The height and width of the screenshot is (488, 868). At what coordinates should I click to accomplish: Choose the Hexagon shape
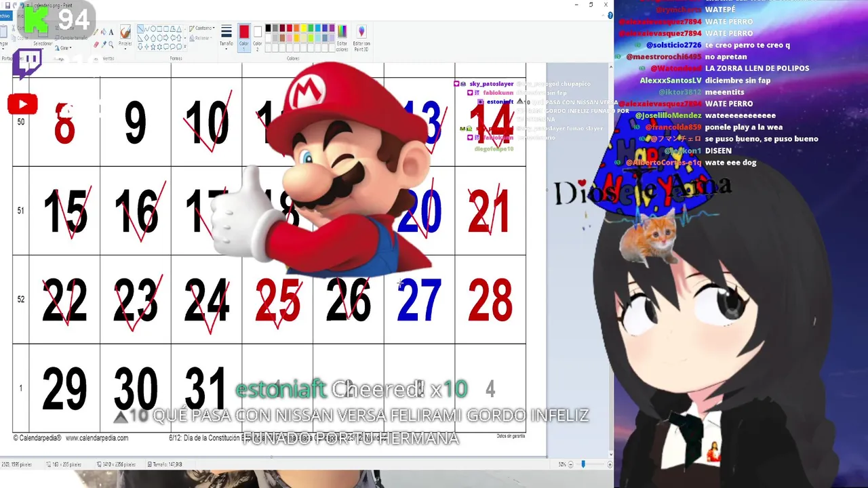pyautogui.click(x=159, y=38)
